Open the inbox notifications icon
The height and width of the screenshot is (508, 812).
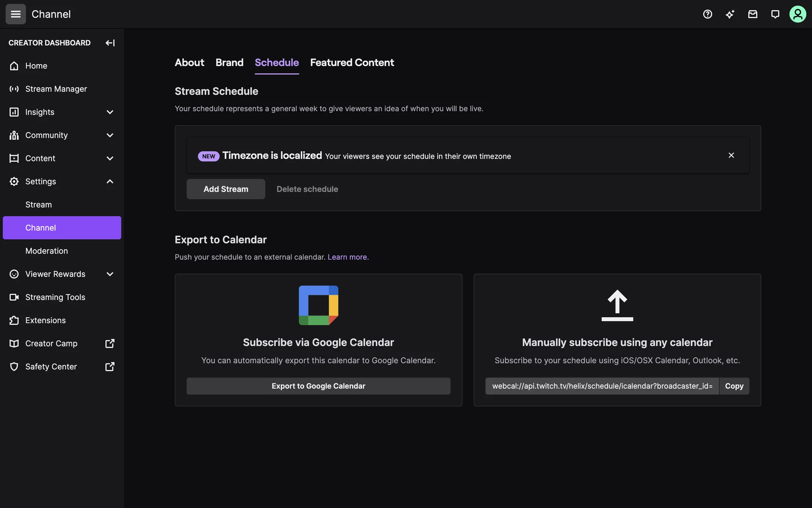pyautogui.click(x=752, y=14)
